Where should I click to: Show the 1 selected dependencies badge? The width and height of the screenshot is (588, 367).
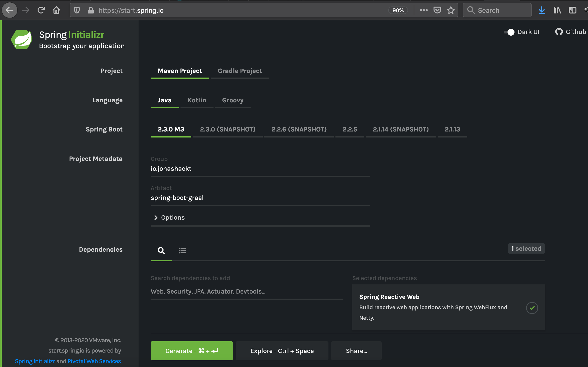[x=526, y=248]
